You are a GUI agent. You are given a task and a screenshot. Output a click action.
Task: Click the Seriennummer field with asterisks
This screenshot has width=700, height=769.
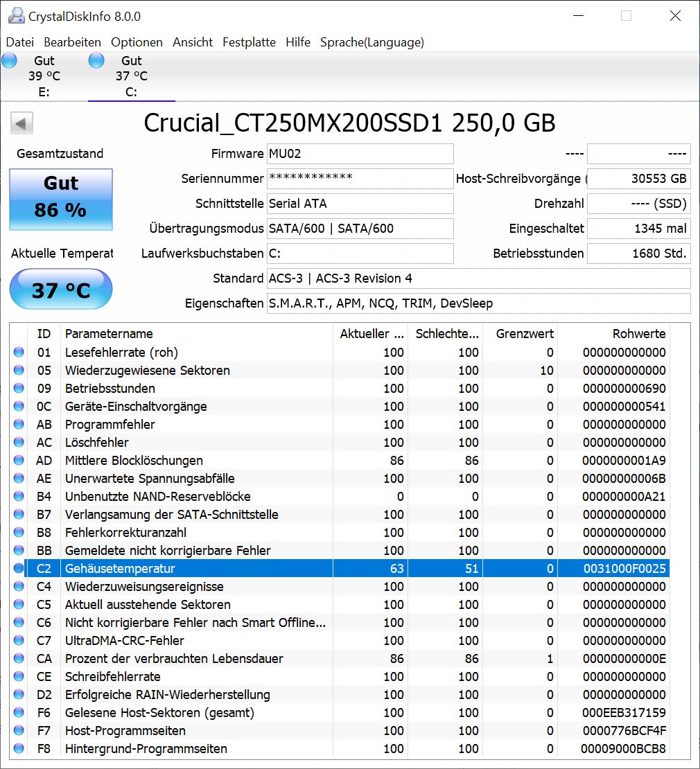[x=360, y=179]
